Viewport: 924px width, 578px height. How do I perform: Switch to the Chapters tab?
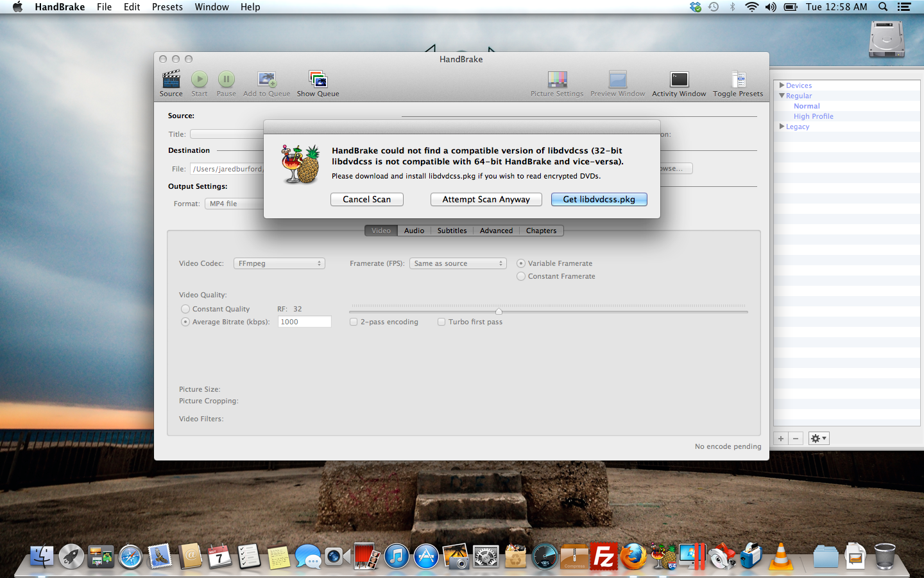[x=542, y=231]
